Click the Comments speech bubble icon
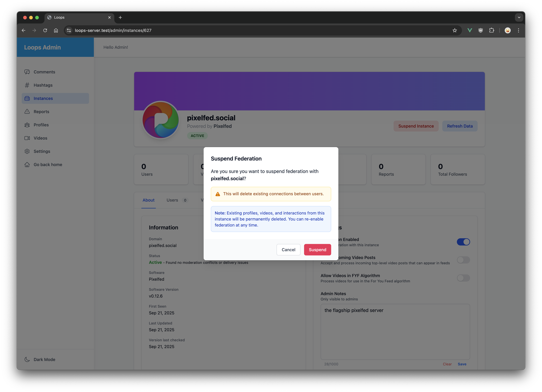This screenshot has width=542, height=392. [27, 72]
